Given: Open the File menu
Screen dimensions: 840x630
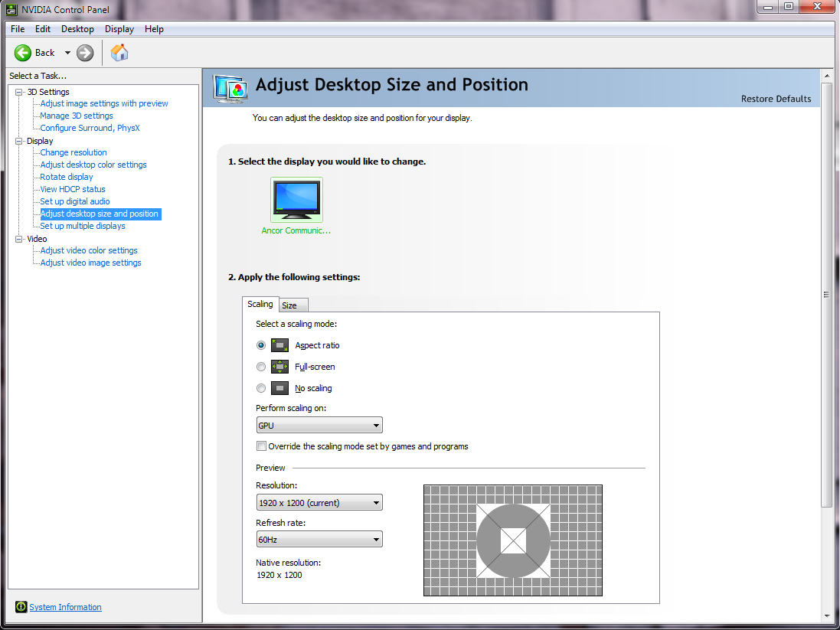Looking at the screenshot, I should 18,29.
